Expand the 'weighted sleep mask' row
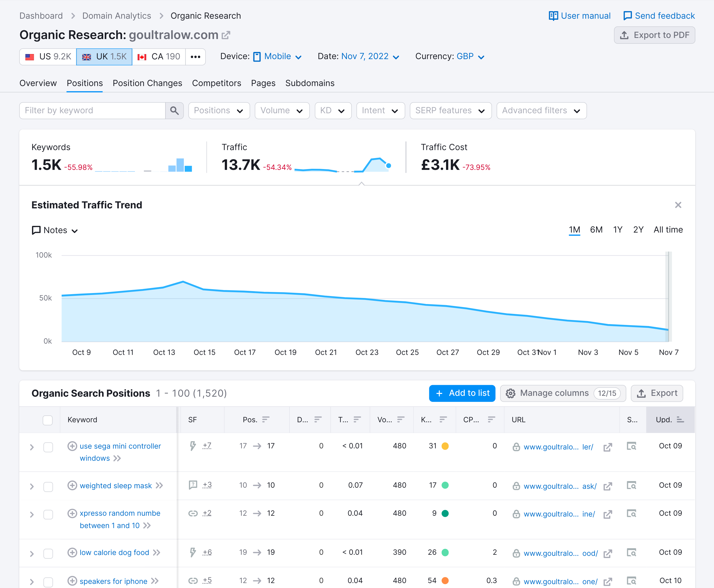 click(32, 487)
